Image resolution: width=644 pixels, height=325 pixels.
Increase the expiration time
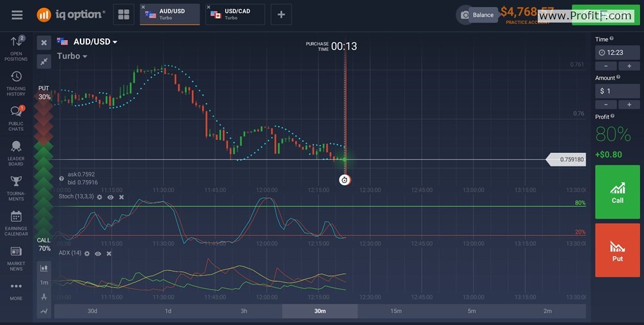629,66
